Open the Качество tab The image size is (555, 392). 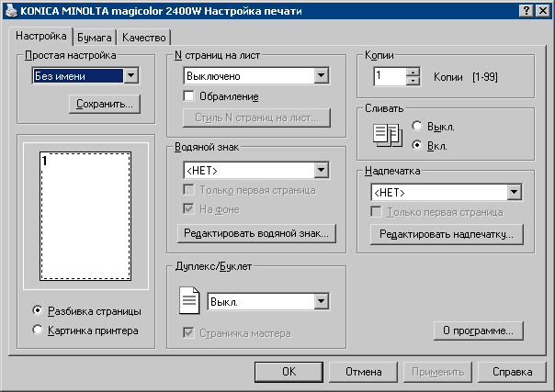pyautogui.click(x=144, y=38)
